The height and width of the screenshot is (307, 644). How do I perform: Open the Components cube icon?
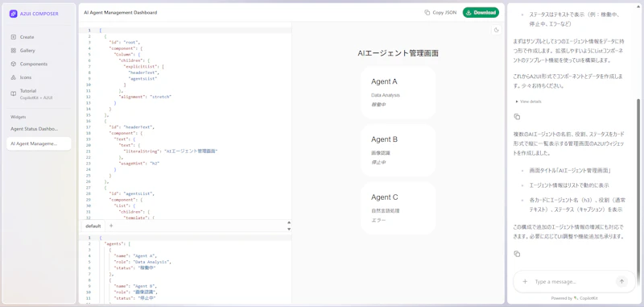[14, 64]
